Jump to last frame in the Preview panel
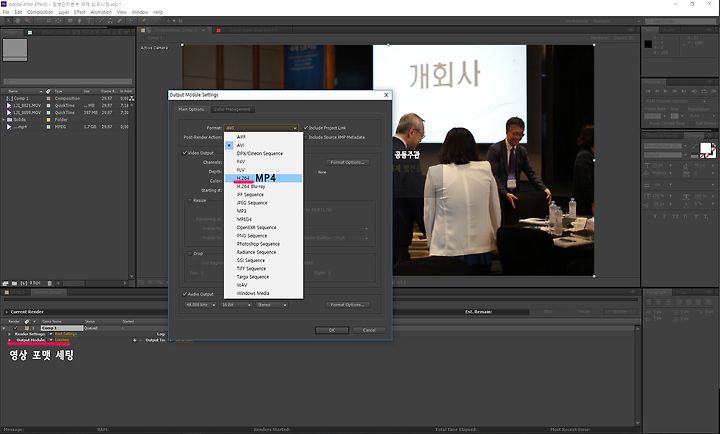720x434 pixels. 684,91
